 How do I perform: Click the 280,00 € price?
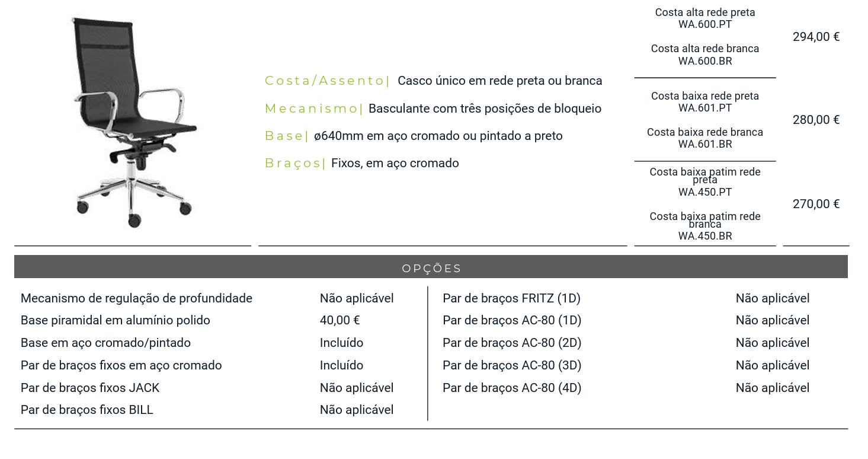point(816,120)
